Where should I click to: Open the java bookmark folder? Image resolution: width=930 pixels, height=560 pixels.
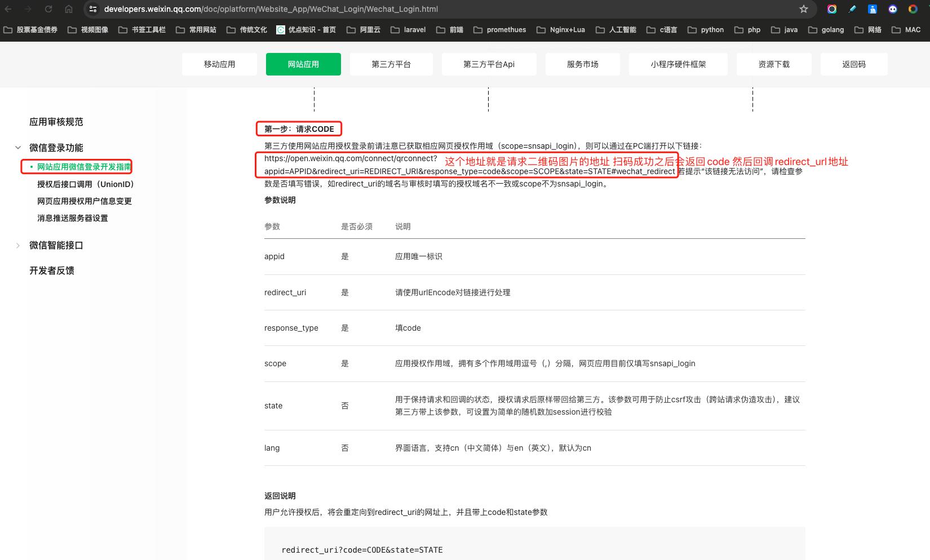(785, 30)
